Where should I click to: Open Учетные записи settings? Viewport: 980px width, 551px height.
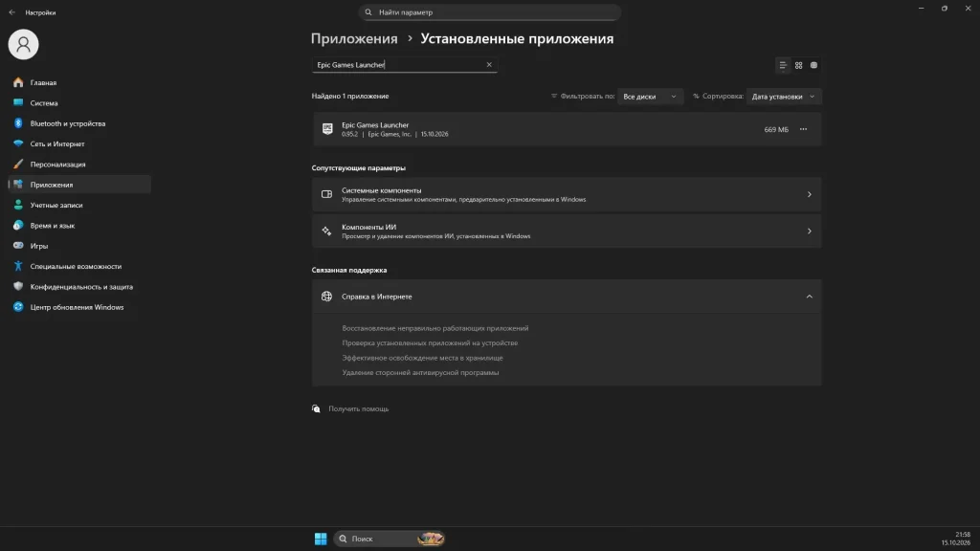[79, 205]
